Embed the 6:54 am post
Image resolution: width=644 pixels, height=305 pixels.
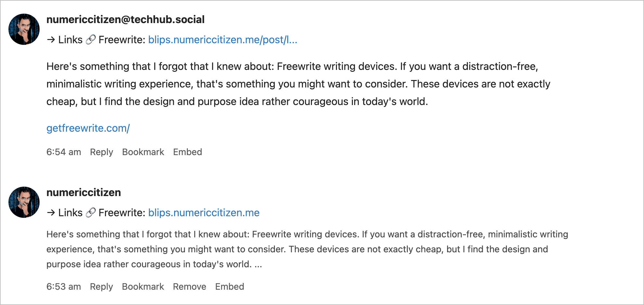(x=187, y=152)
